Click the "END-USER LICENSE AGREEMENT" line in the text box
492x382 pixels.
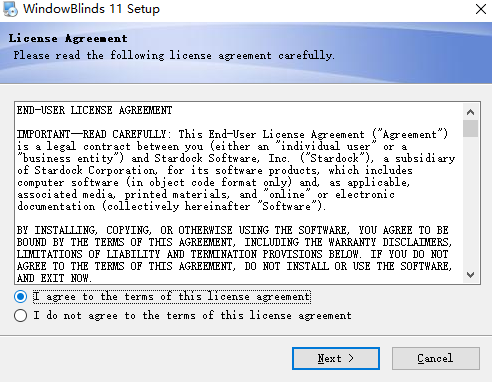coord(94,110)
